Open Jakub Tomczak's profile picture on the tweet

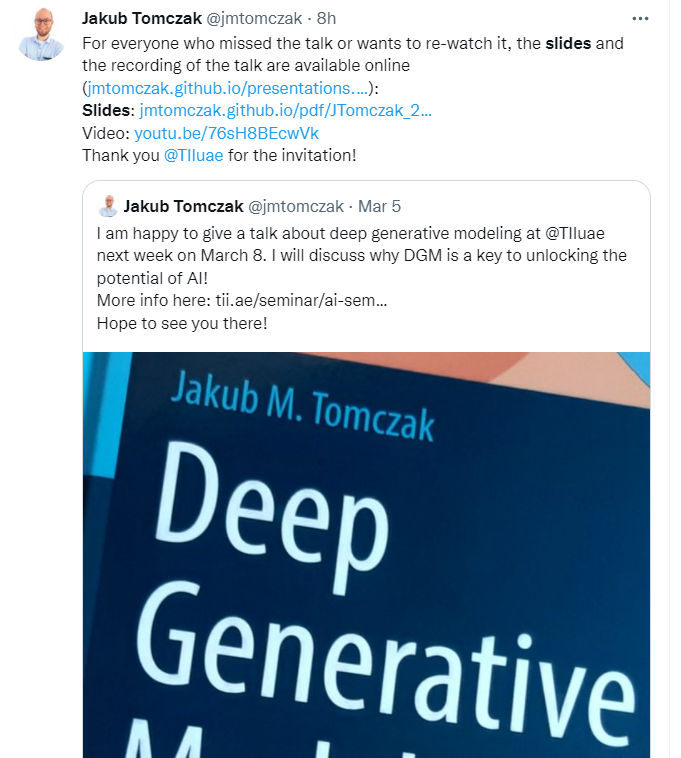click(41, 35)
